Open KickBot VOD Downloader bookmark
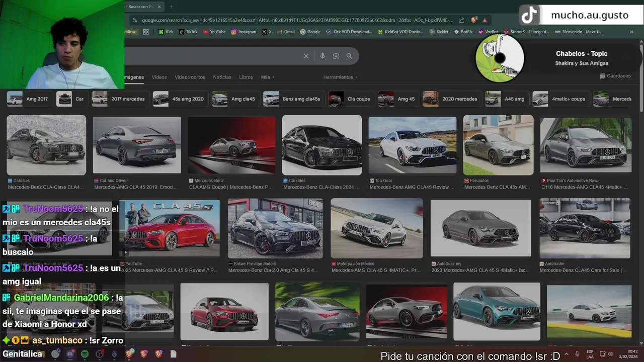Image resolution: width=644 pixels, height=362 pixels. [x=400, y=32]
